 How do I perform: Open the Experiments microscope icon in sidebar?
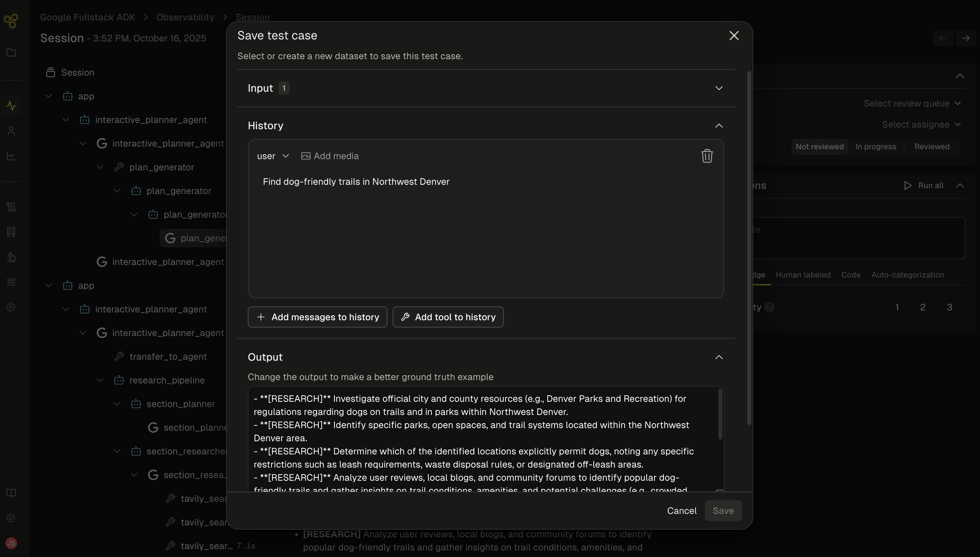11,257
